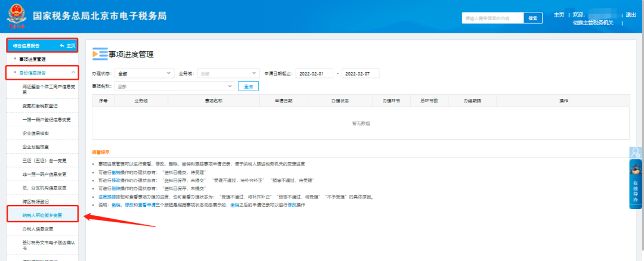Viewport: 644px width, 261px height.
Task: Open 跨区税源登记 menu item
Action: (x=36, y=201)
